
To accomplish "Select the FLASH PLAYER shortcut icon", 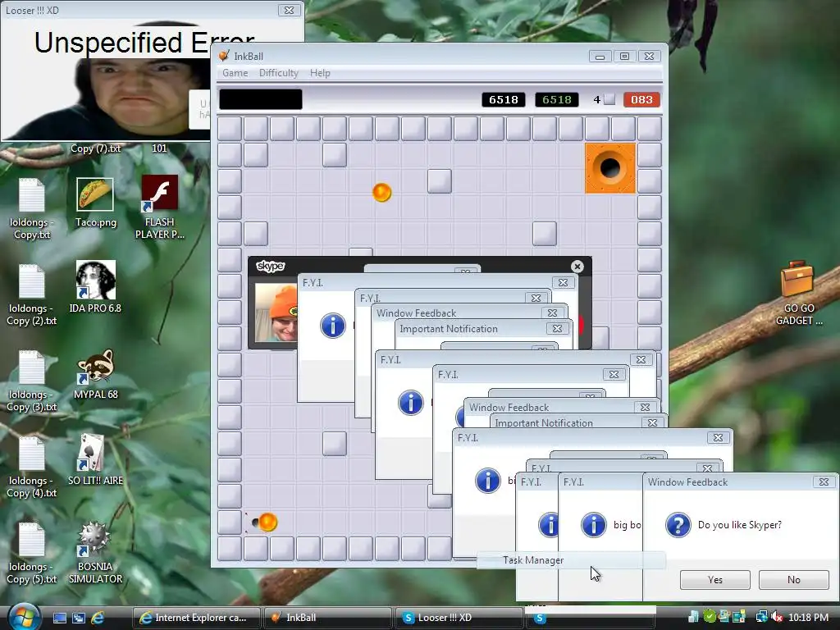I will [160, 207].
